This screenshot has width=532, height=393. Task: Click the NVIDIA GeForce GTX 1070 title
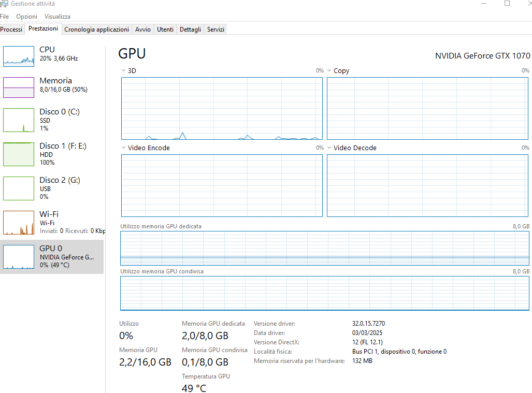click(482, 55)
